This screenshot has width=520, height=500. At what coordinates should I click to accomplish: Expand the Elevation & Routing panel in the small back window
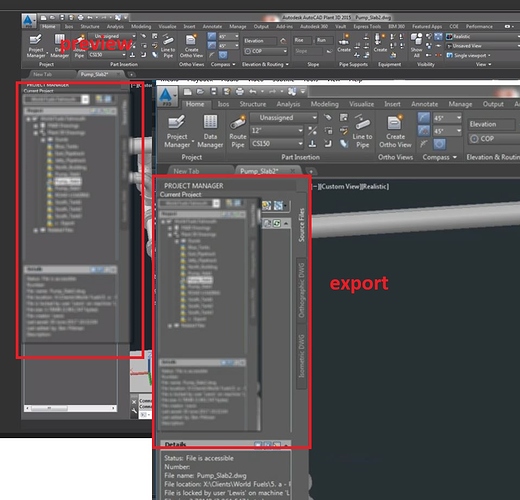pos(265,64)
